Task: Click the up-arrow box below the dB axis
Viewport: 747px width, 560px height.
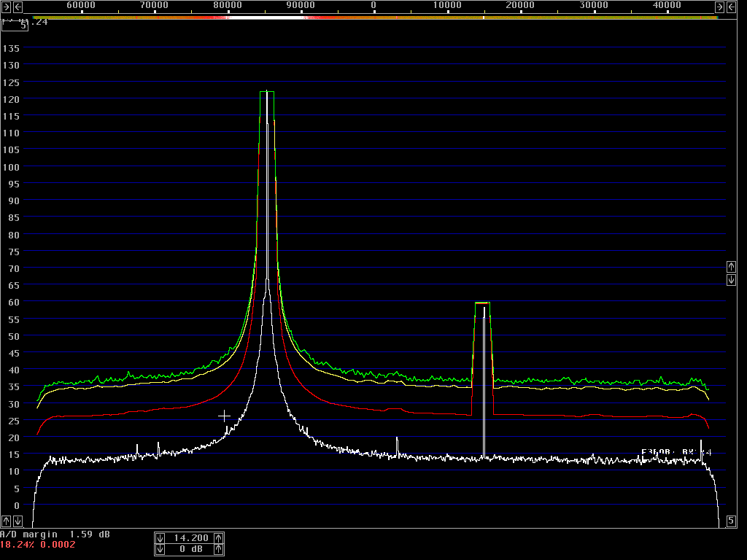Action: [6, 521]
